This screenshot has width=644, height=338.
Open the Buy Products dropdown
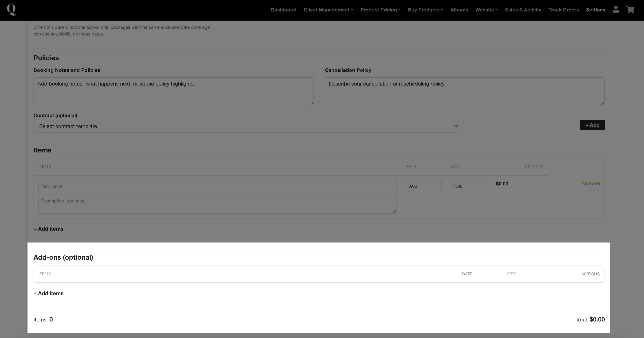(x=425, y=10)
